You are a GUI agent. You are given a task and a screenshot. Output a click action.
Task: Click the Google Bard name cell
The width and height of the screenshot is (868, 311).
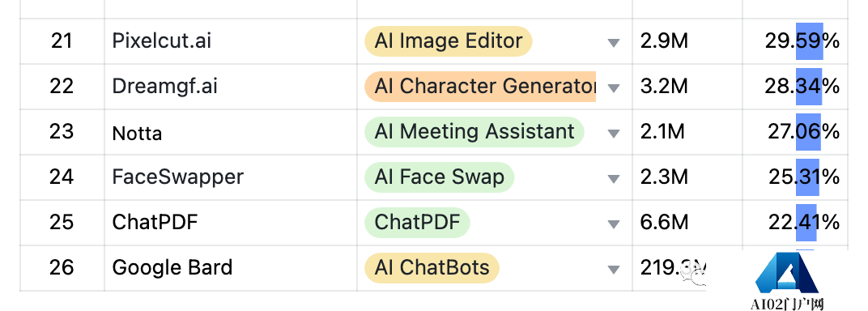(231, 268)
